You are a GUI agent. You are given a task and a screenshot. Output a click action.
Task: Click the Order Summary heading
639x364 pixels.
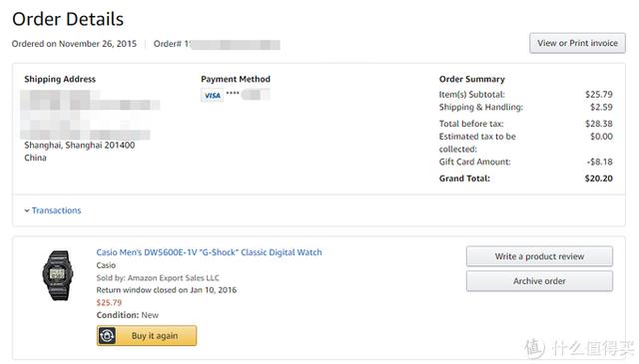coord(472,79)
